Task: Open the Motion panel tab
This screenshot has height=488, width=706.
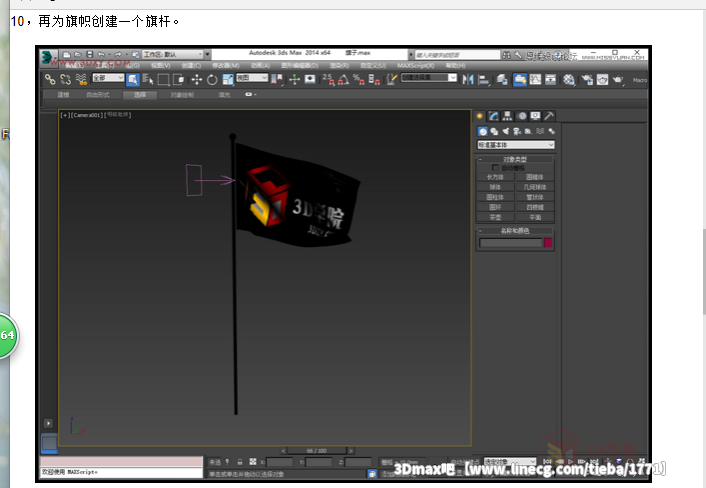Action: click(522, 116)
